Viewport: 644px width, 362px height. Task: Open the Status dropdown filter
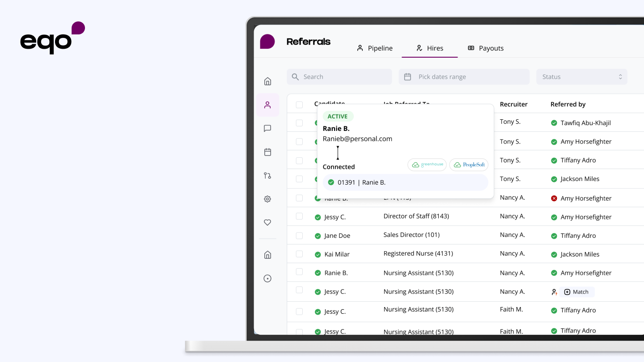coord(581,77)
